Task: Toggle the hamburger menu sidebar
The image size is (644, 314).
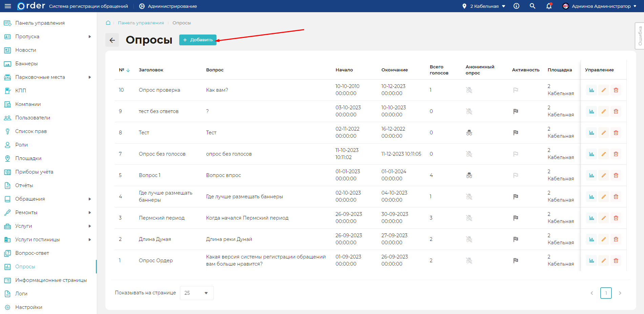Action: [7, 6]
